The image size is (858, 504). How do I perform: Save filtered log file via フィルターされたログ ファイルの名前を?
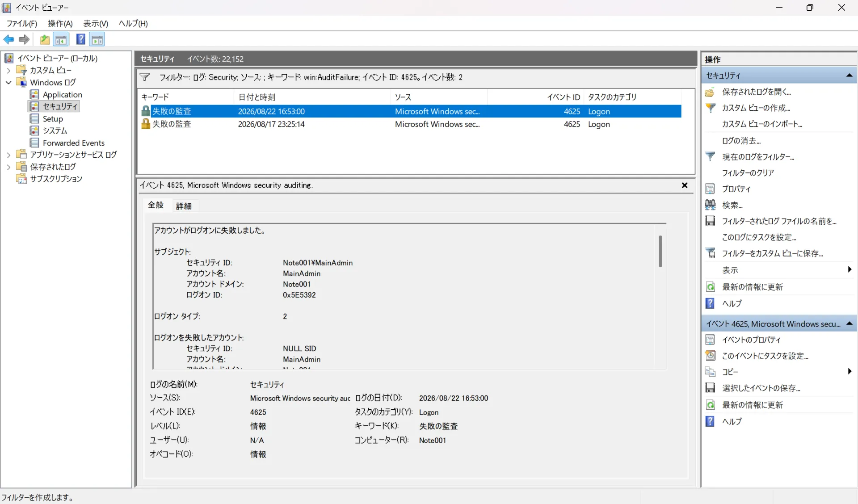[x=779, y=221]
